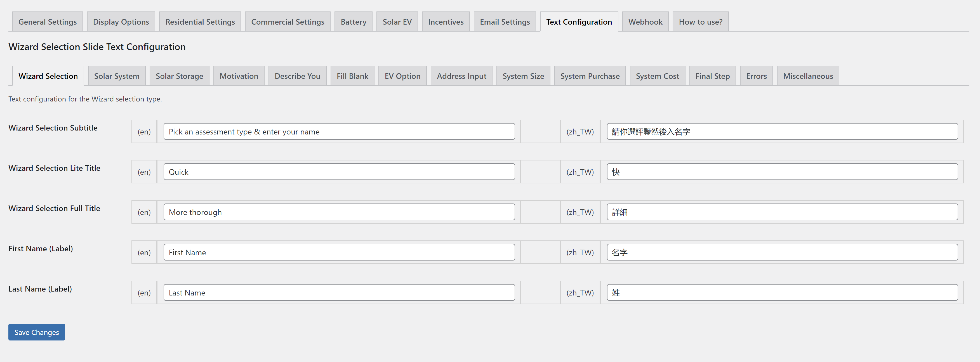
Task: Click the zh_TW Wizard Selection Subtitle field
Action: tap(782, 132)
